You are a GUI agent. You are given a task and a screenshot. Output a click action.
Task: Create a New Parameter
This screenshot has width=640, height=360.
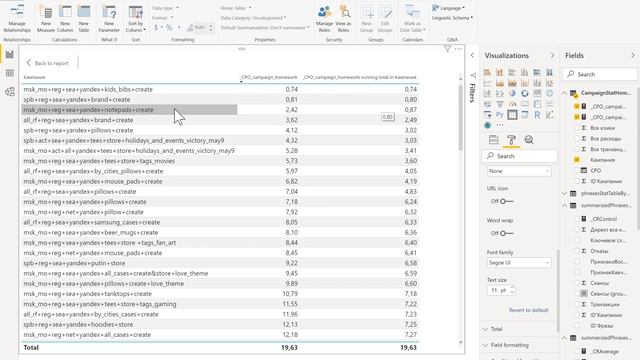pos(109,19)
